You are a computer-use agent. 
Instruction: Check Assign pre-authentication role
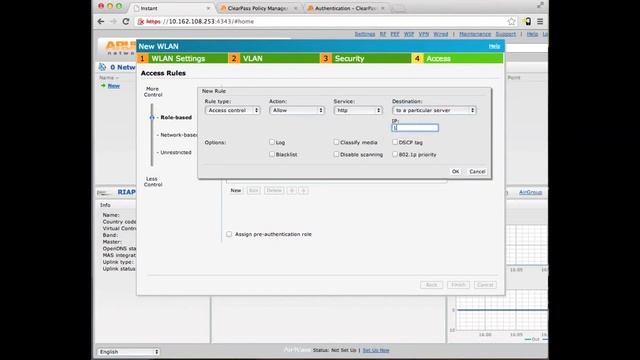[x=229, y=234]
